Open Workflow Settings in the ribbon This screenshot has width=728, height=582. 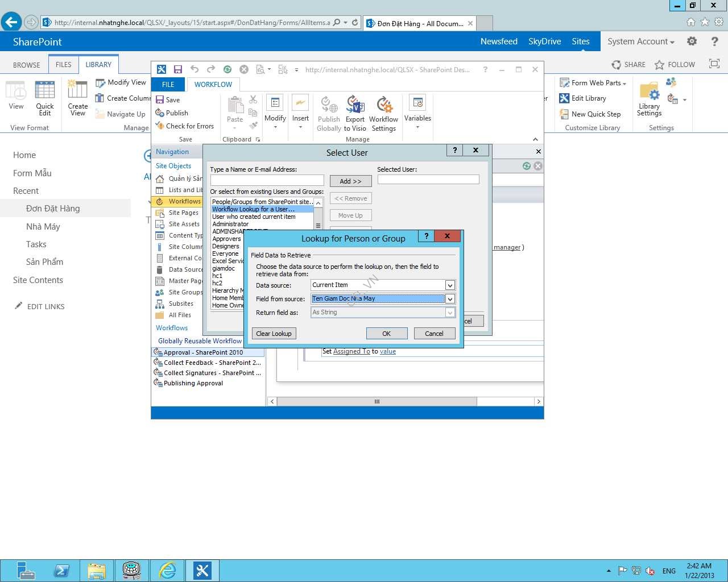383,114
